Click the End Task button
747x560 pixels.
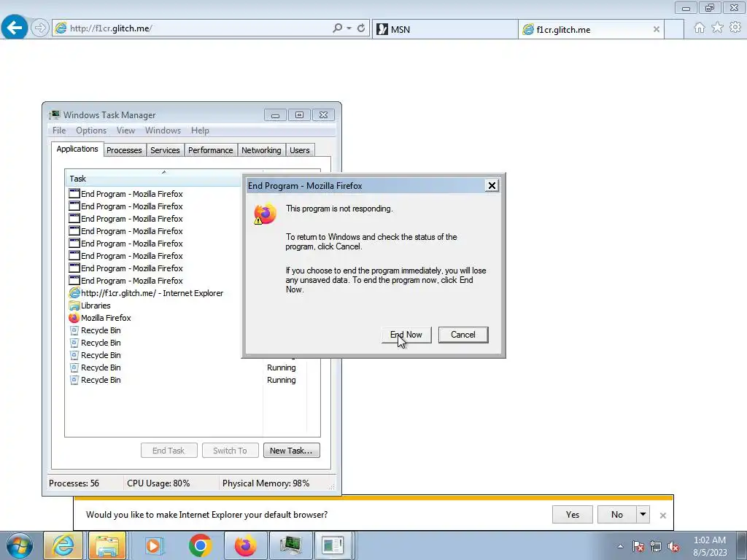point(169,451)
